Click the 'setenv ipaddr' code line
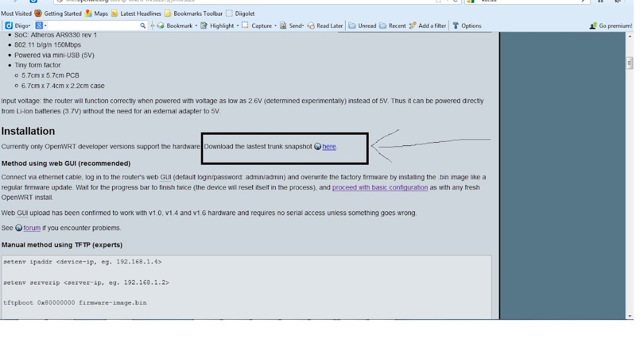The height and width of the screenshot is (338, 644). [x=83, y=262]
